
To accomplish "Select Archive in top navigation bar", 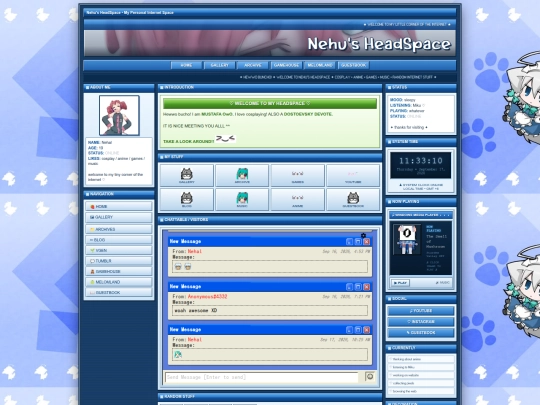I will tap(253, 65).
